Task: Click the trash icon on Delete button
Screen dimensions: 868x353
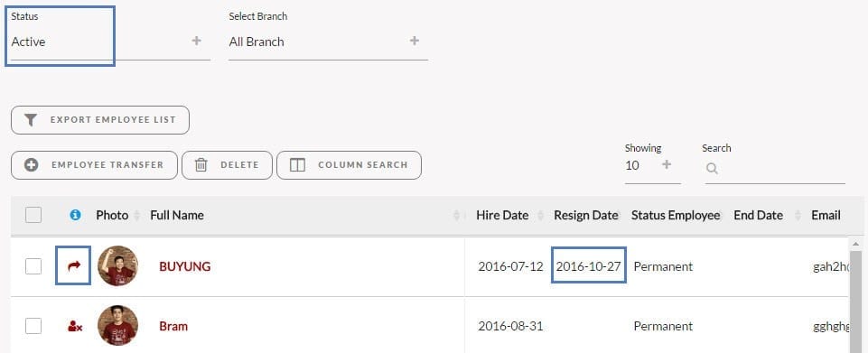Action: coord(201,165)
